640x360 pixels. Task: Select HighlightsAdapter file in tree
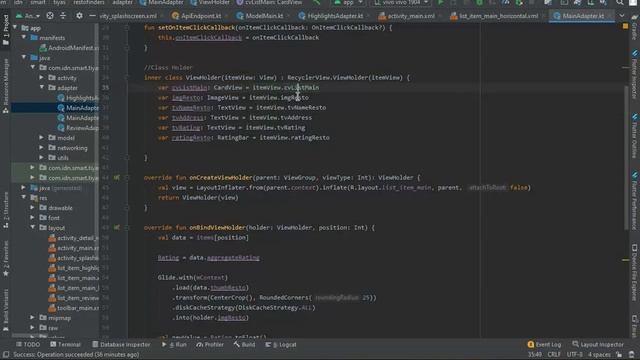pos(78,98)
